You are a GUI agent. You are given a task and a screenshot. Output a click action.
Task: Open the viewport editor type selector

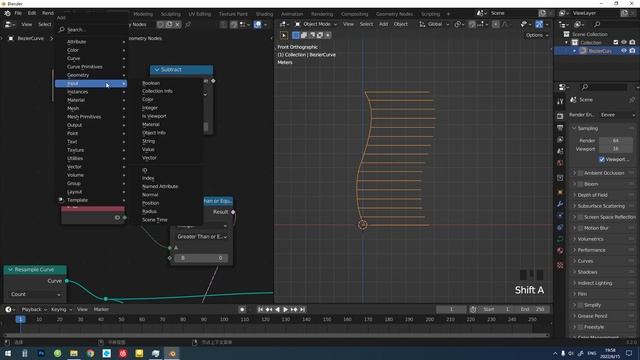pos(284,24)
